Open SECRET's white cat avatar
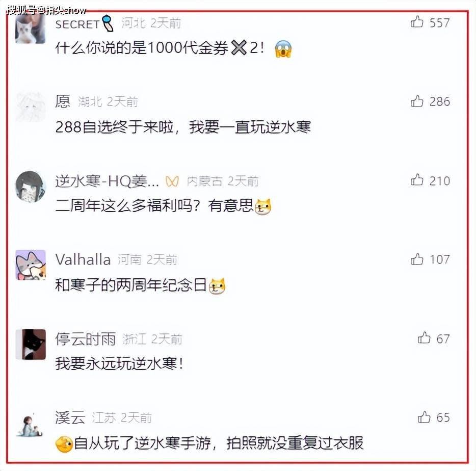The image size is (476, 471). (31, 29)
